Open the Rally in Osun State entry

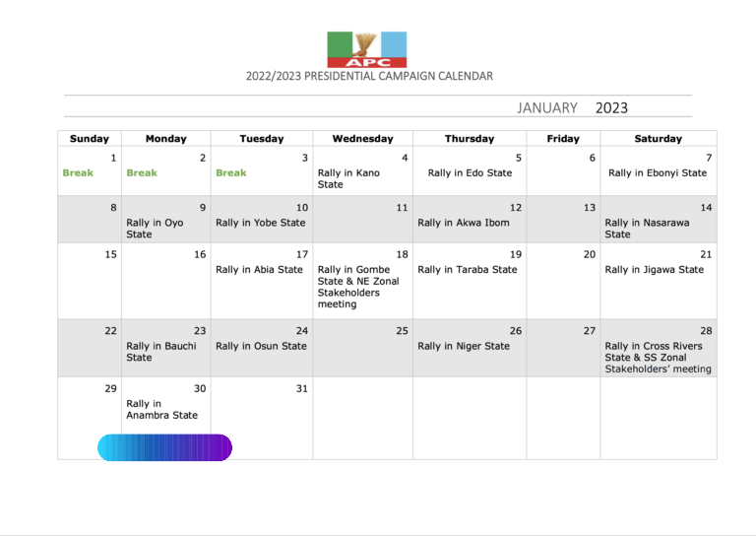click(x=261, y=346)
